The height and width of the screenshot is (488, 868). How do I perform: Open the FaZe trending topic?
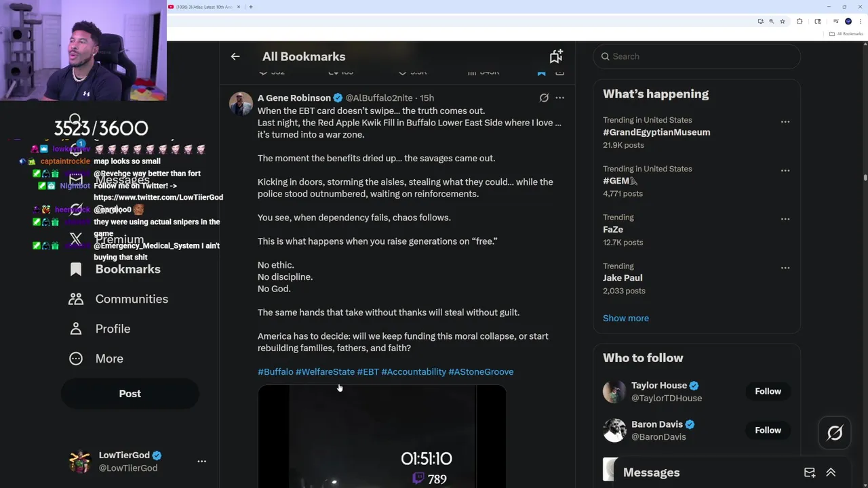point(613,230)
